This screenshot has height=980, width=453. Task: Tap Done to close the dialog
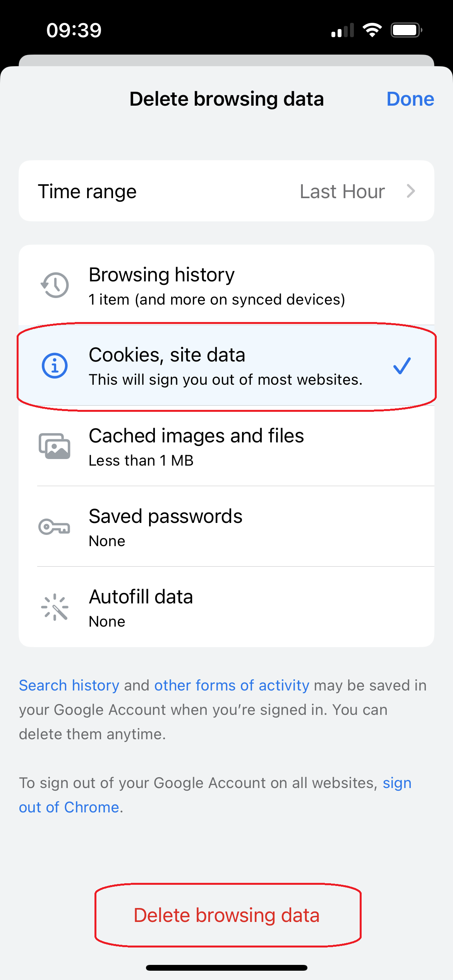click(x=410, y=99)
